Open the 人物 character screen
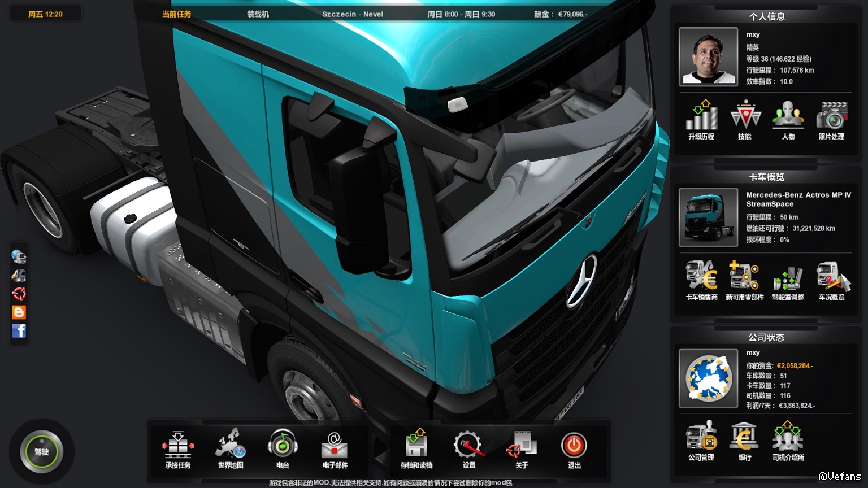 (x=788, y=120)
